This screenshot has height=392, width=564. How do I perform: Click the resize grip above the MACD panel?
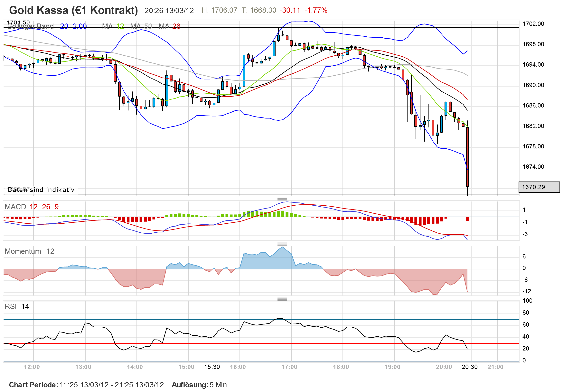click(282, 200)
